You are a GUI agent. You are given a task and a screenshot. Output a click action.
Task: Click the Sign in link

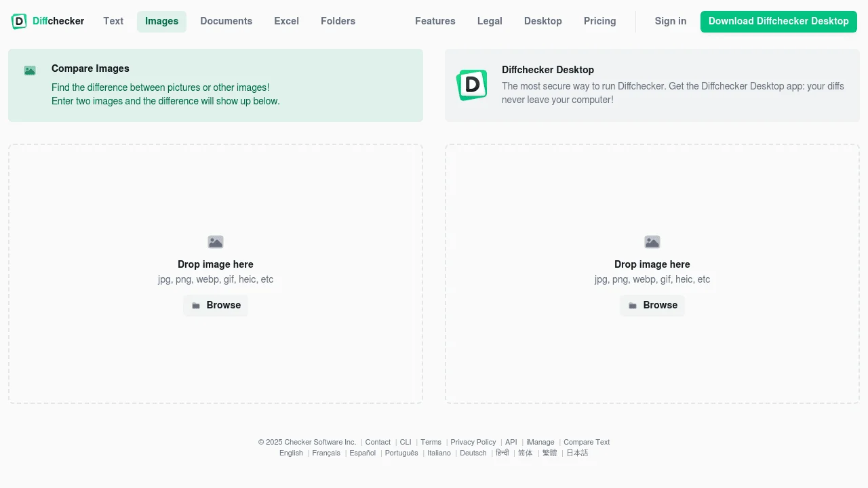(670, 21)
